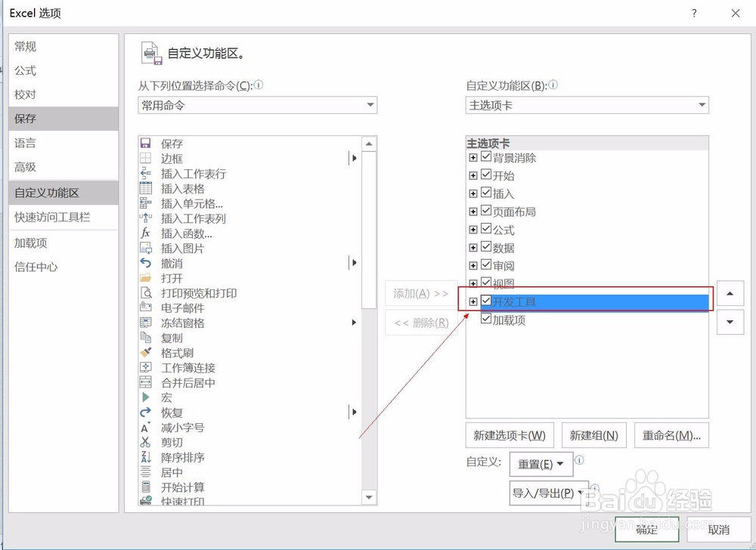The image size is (756, 550).
Task: Click the move down arrow button
Action: 730,322
